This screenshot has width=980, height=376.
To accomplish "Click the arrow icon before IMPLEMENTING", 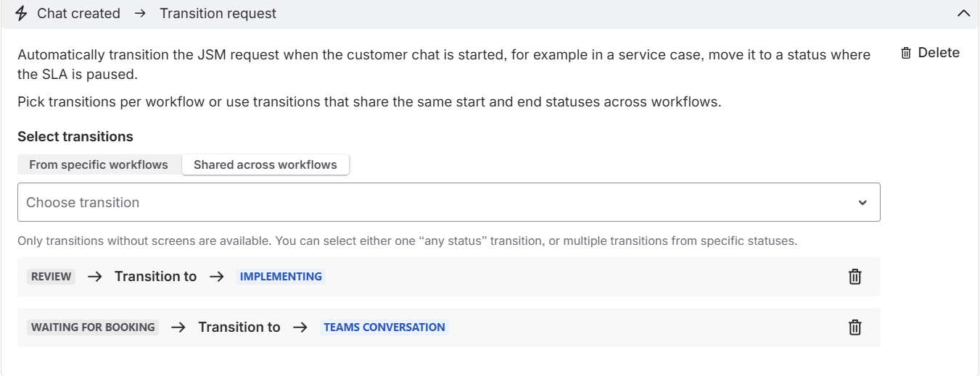I will (216, 277).
